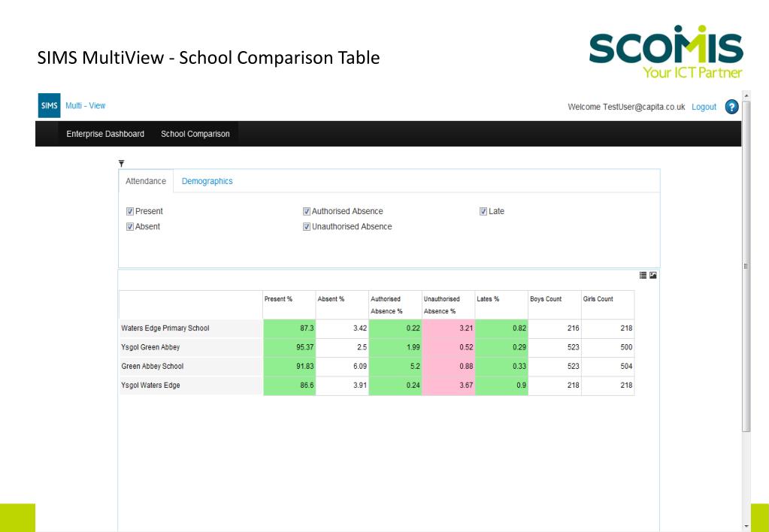Image resolution: width=769 pixels, height=532 pixels.
Task: Open School Comparison menu item
Action: (x=195, y=134)
